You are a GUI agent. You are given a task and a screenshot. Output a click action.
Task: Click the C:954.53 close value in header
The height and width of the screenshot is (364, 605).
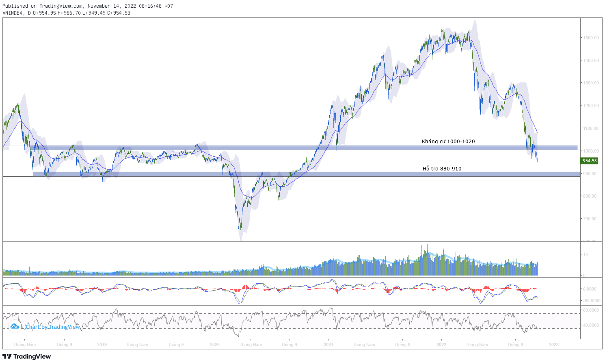[119, 13]
